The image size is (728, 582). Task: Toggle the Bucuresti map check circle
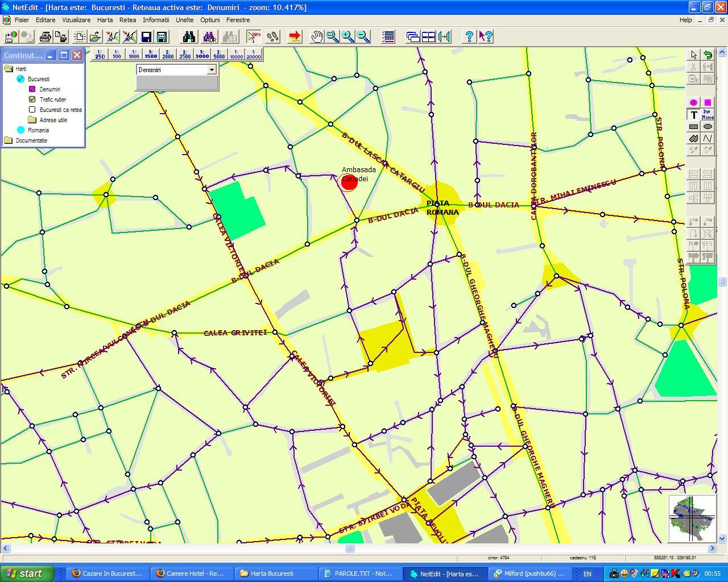click(21, 79)
